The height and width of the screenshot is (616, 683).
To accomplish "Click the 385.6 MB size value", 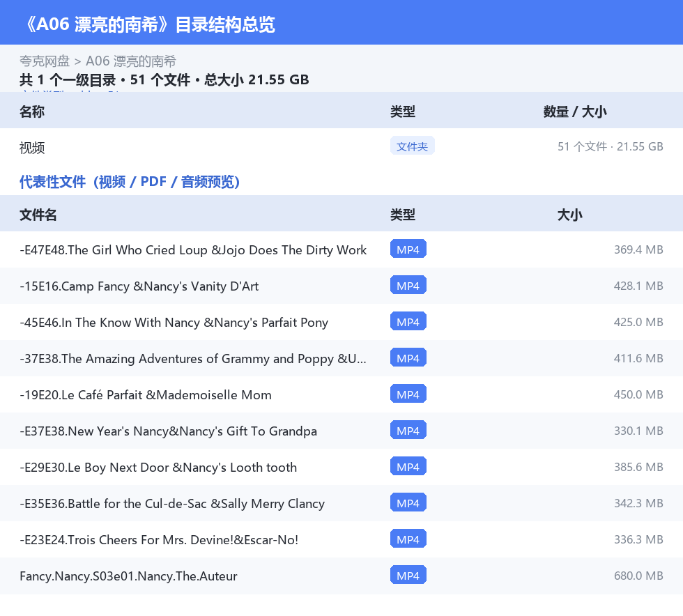I will pyautogui.click(x=638, y=467).
